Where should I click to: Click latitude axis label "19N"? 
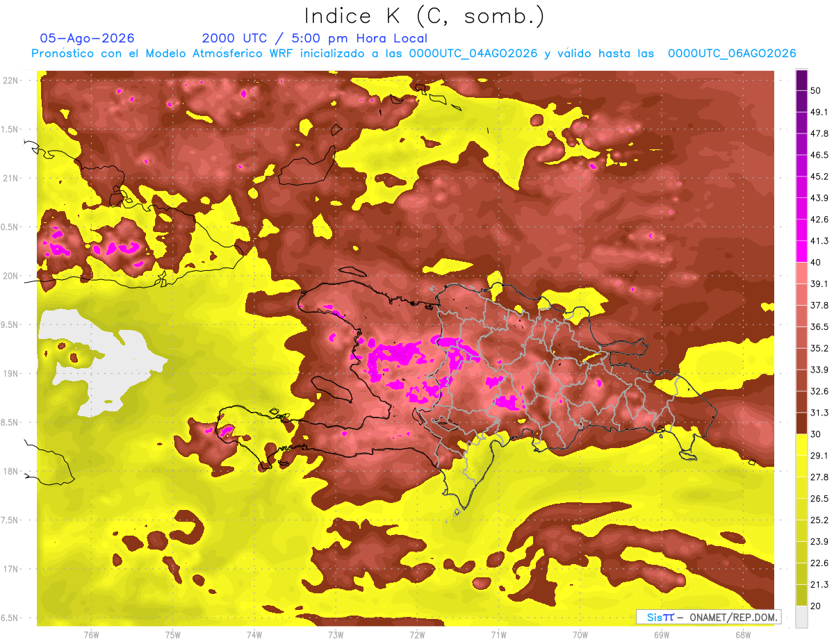[x=10, y=374]
